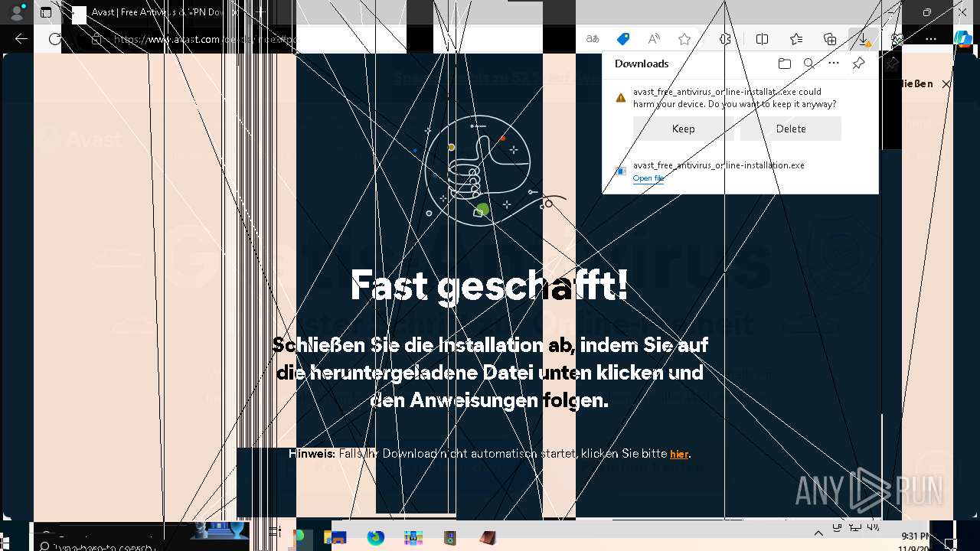Delete the flagged Avast download
The width and height of the screenshot is (980, 551).
(791, 129)
